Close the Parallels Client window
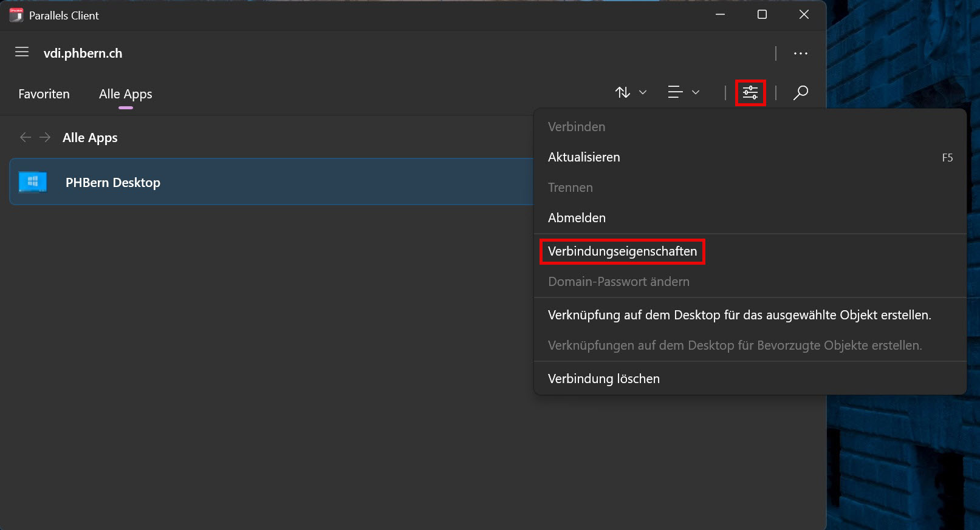This screenshot has height=530, width=980. (x=804, y=15)
